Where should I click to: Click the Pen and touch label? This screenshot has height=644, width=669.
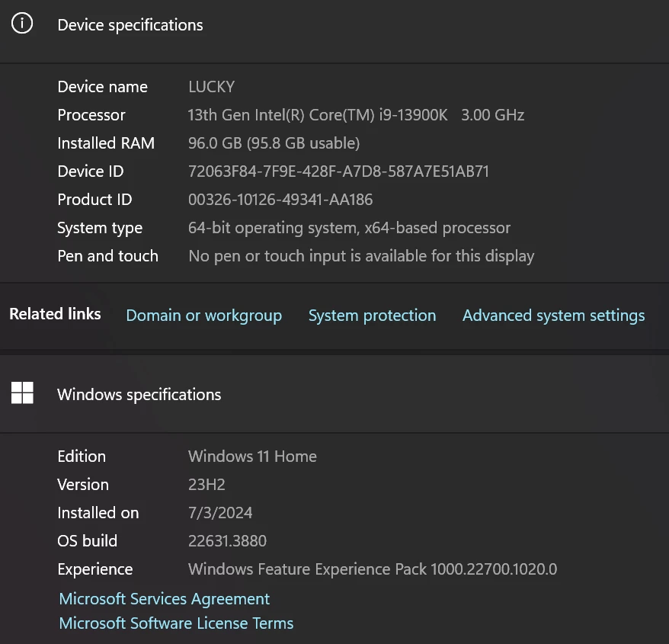point(108,256)
